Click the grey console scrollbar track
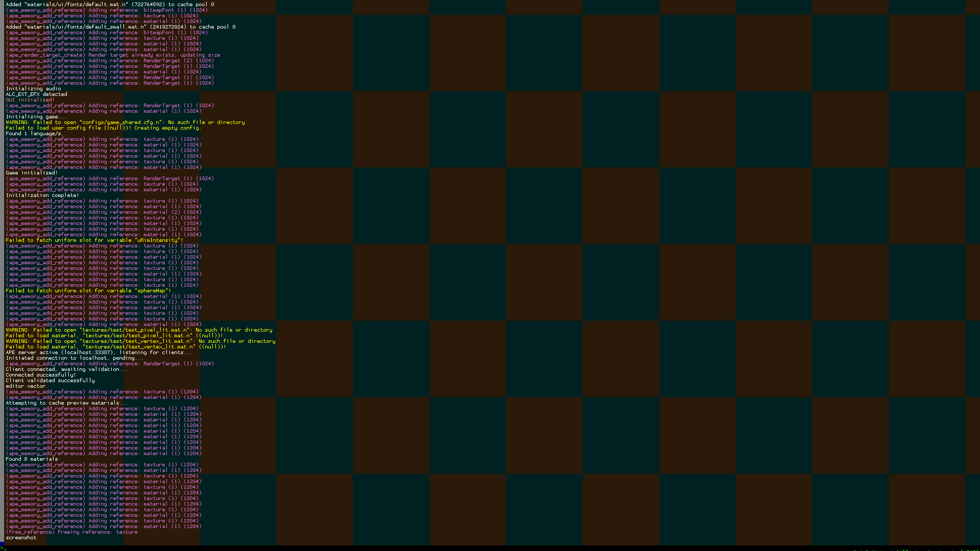980x551 pixels. 2,255
